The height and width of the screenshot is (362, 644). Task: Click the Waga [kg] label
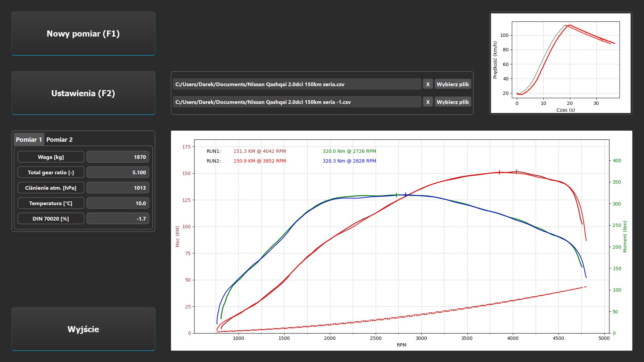point(51,157)
